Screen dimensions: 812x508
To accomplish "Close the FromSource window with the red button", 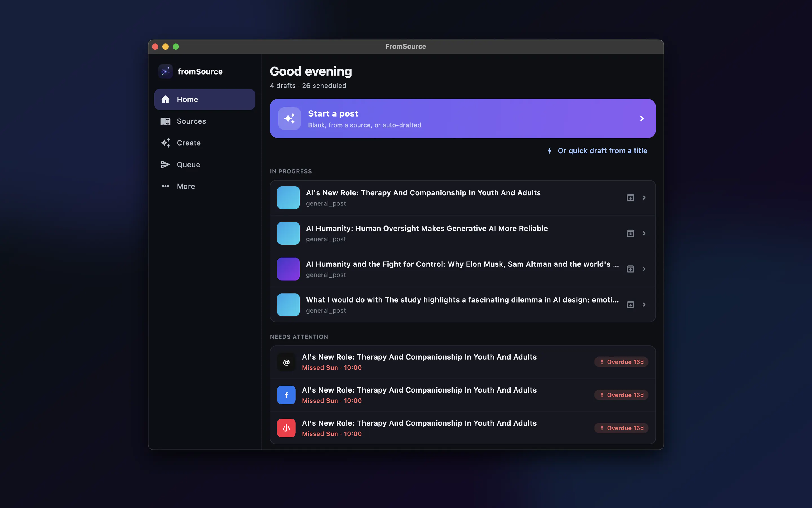I will pos(155,47).
